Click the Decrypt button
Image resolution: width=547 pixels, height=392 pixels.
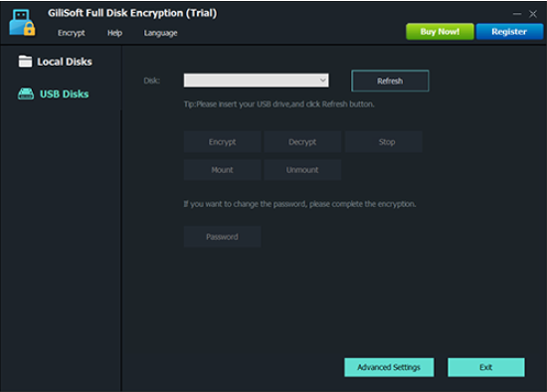302,141
